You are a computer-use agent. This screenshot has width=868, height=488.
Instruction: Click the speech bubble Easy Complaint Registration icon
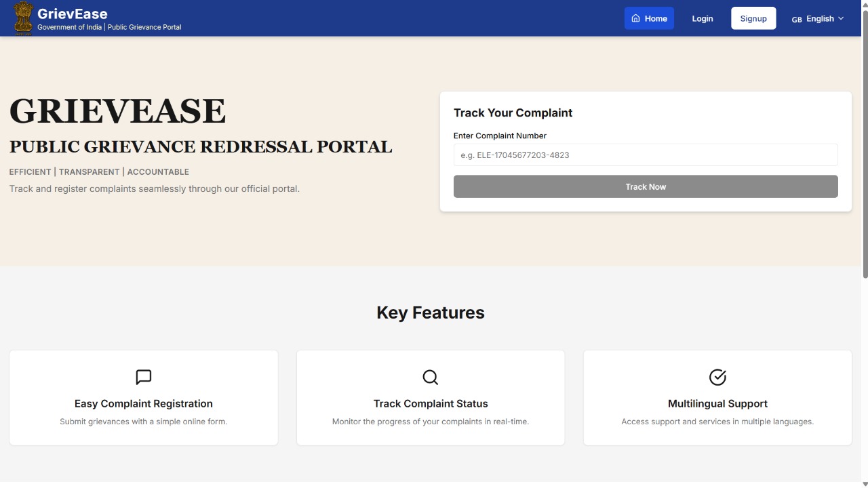(x=143, y=377)
